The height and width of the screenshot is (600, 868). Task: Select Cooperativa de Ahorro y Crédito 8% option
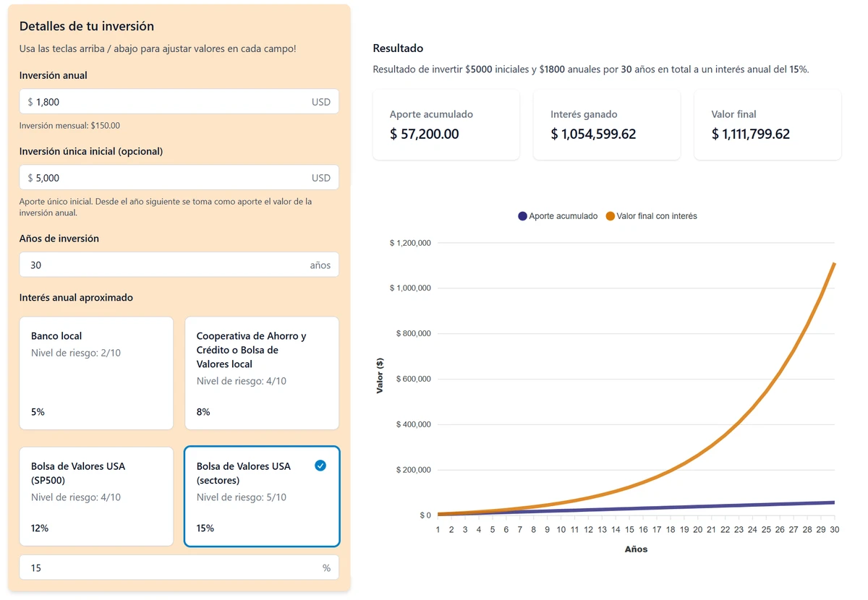coord(262,373)
